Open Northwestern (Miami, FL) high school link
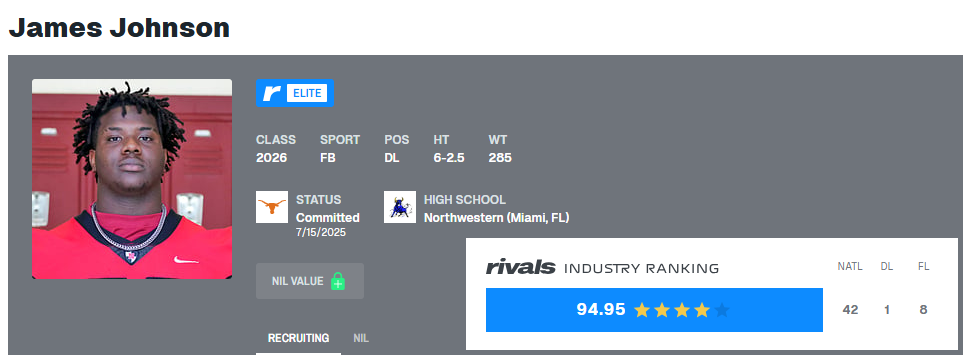 (x=496, y=218)
